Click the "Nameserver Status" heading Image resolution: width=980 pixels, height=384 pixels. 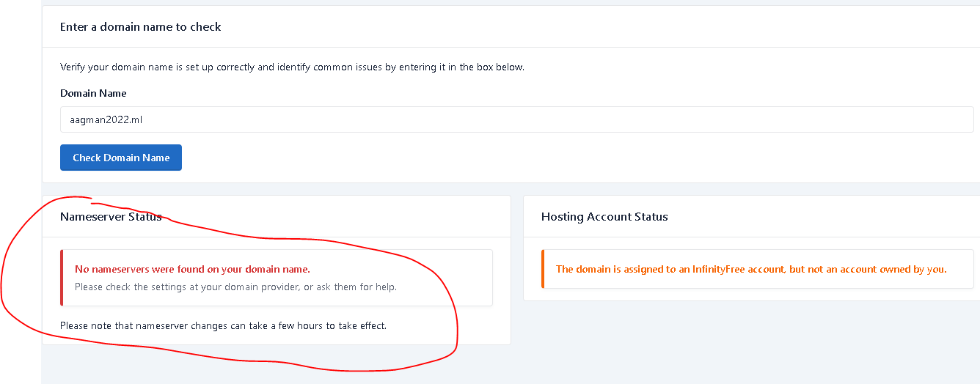[111, 216]
